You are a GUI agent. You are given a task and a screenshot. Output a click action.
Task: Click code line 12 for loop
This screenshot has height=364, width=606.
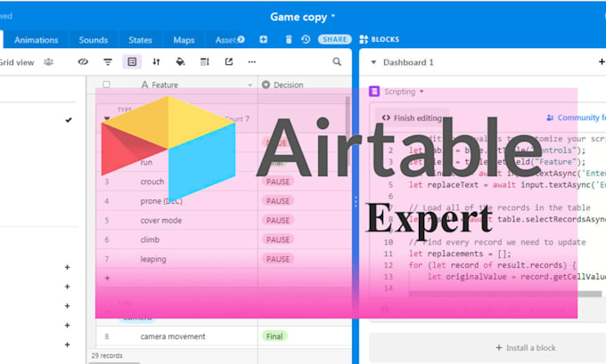[x=492, y=265]
